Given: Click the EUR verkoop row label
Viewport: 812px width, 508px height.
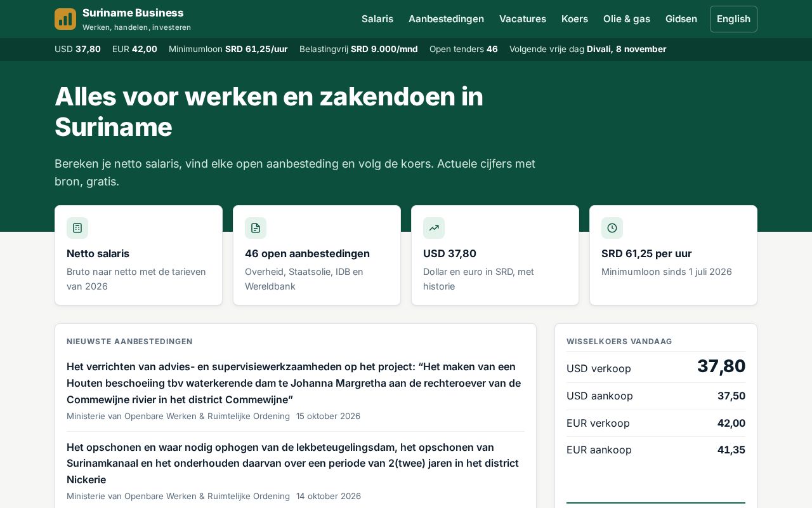Looking at the screenshot, I should (598, 423).
